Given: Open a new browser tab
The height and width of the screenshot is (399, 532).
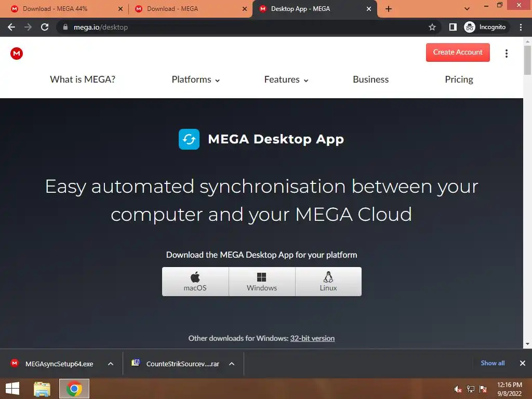Looking at the screenshot, I should 389,9.
